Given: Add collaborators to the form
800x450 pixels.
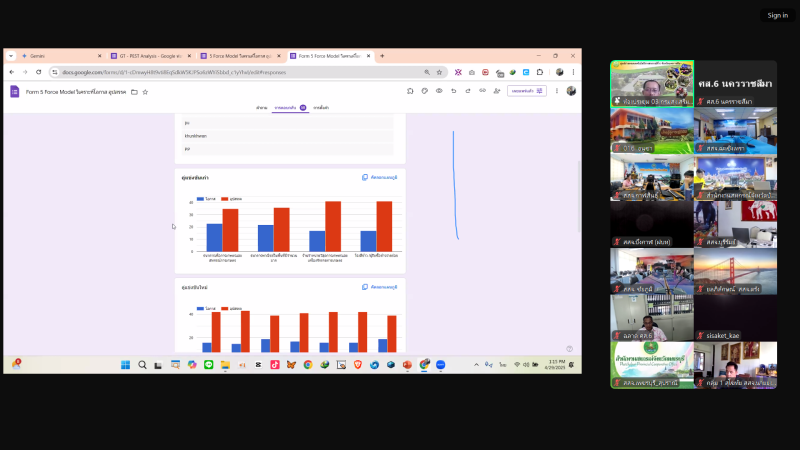Looking at the screenshot, I should 496,91.
